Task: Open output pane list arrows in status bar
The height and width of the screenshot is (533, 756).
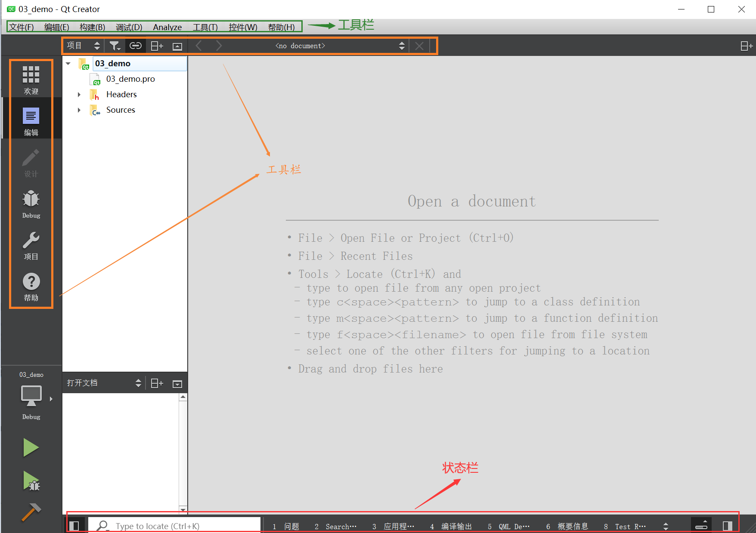Action: click(666, 526)
